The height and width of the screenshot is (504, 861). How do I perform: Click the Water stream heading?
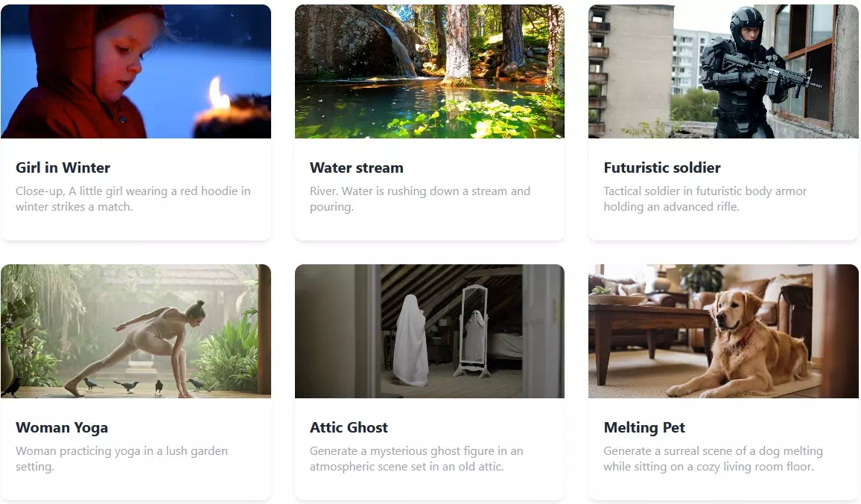tap(356, 168)
